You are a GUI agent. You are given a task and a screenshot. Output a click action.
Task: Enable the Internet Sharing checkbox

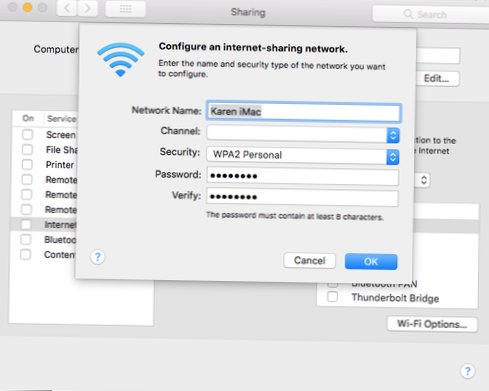click(x=26, y=224)
